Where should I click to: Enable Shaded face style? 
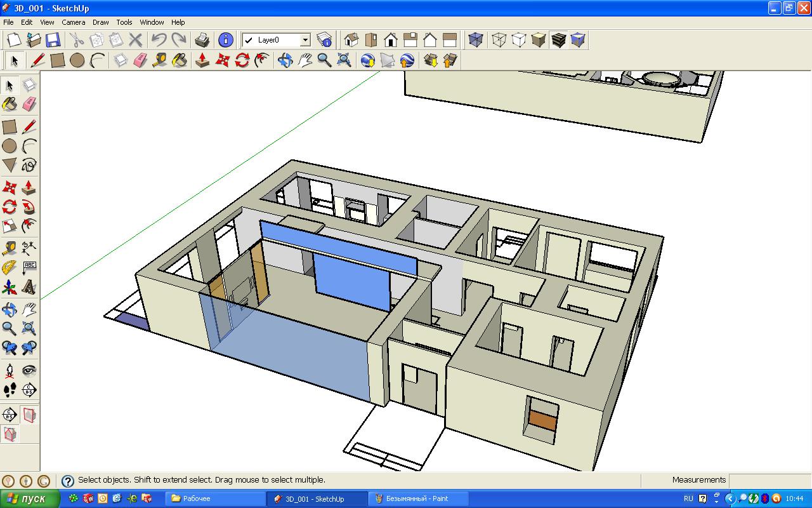pyautogui.click(x=539, y=40)
